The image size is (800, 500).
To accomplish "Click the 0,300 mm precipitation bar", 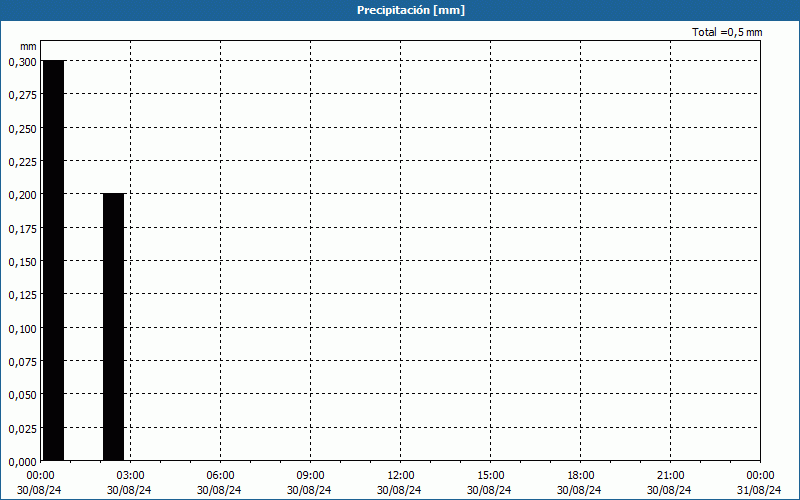I will 54,261.
